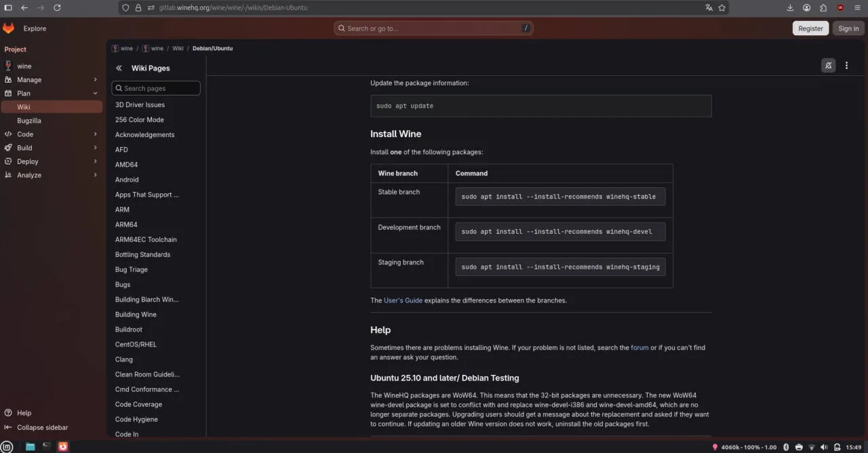This screenshot has width=868, height=453.
Task: Click the sudo apt update code block
Action: point(540,106)
